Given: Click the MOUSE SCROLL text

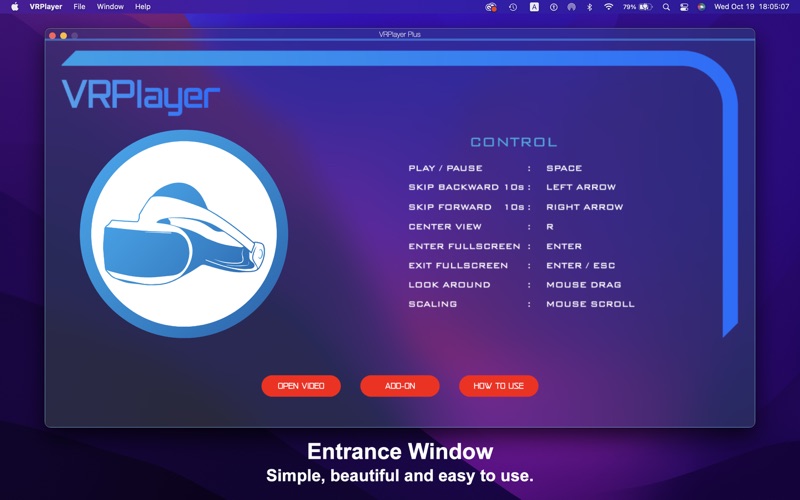Looking at the screenshot, I should tap(590, 304).
